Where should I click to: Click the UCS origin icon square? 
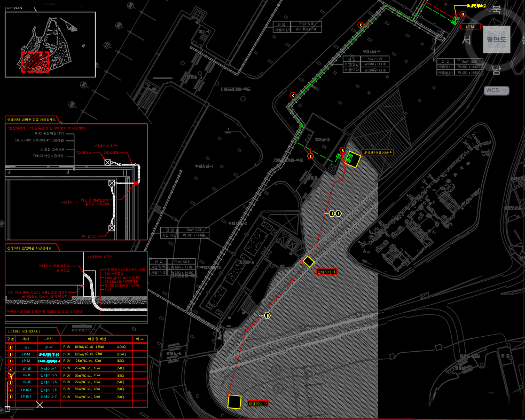7,409
